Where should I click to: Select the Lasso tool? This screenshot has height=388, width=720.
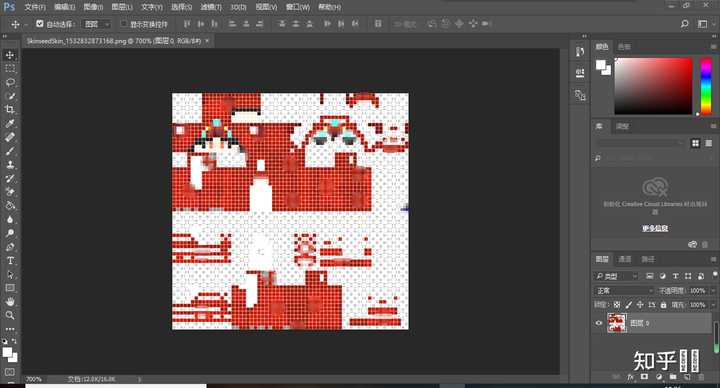(x=10, y=83)
